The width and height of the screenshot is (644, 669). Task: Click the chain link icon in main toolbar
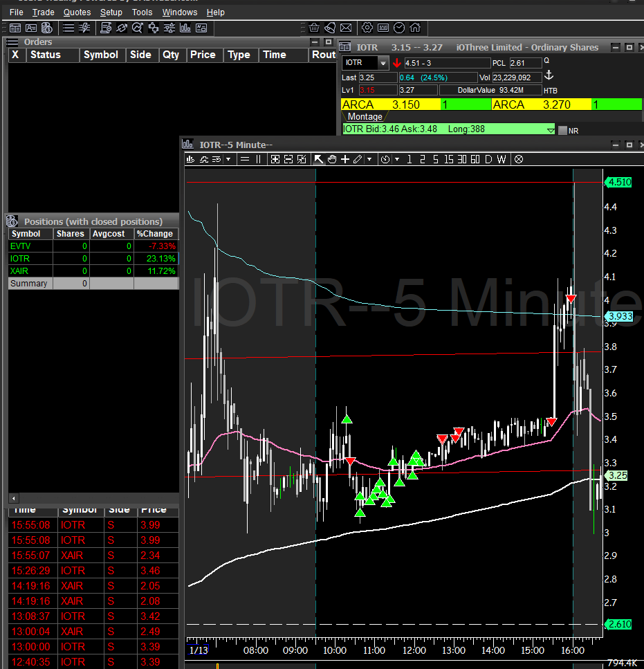122,28
